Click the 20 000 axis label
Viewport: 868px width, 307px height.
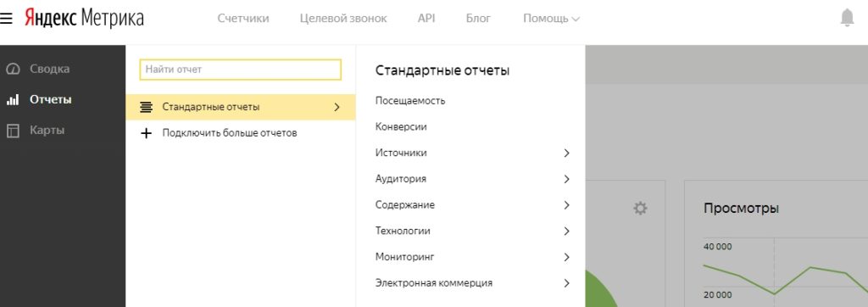click(717, 295)
